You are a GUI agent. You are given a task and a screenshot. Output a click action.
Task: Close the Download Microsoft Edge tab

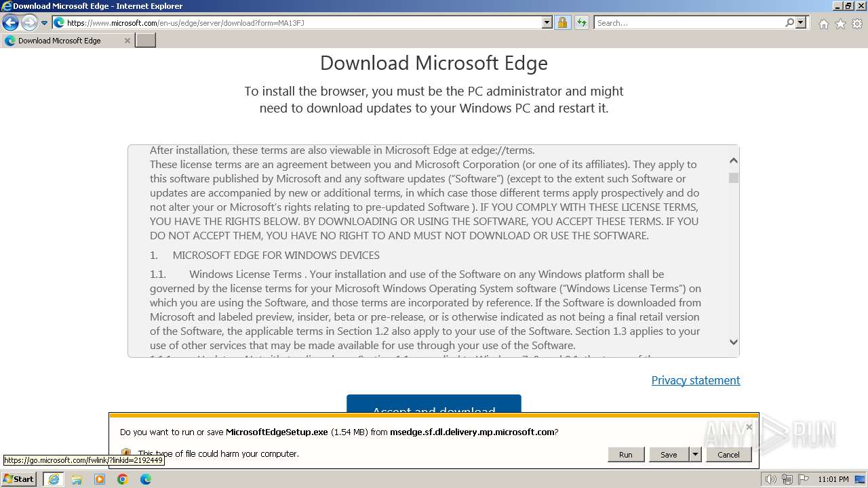127,41
